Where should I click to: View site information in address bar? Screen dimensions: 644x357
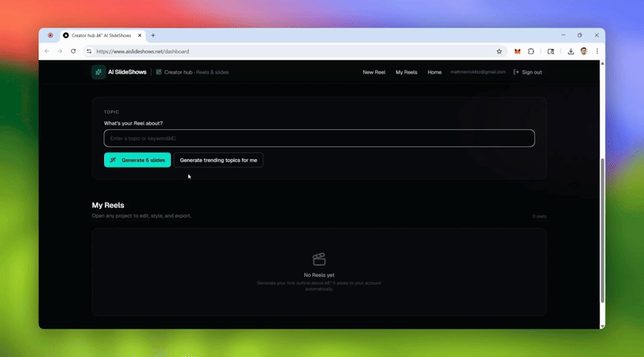pyautogui.click(x=89, y=51)
